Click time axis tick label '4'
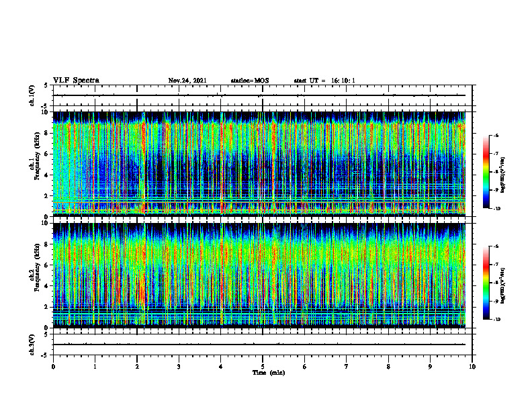Image resolution: width=532 pixels, height=411 pixels. [x=221, y=367]
